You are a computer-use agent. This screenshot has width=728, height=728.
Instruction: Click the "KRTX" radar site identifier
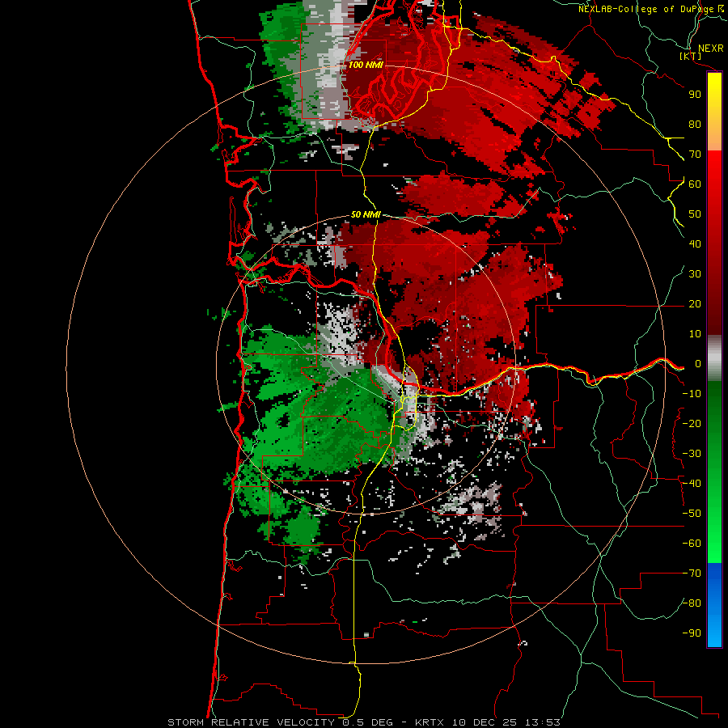coord(430,722)
